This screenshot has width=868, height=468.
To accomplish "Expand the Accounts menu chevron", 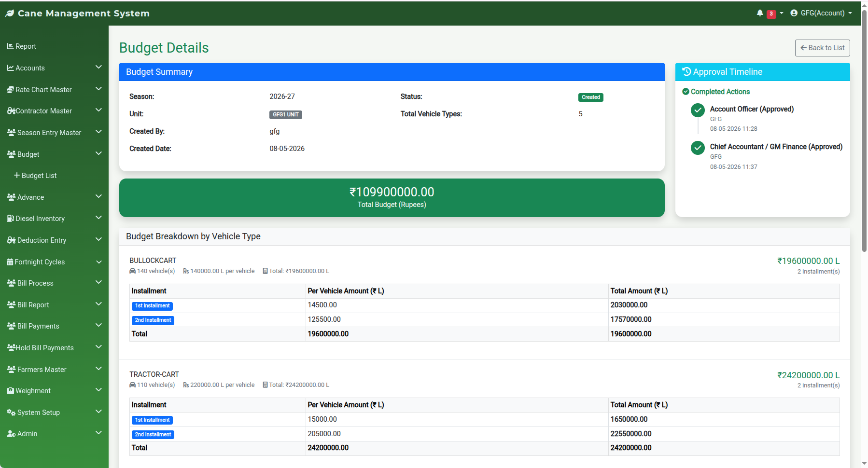I will coord(98,67).
